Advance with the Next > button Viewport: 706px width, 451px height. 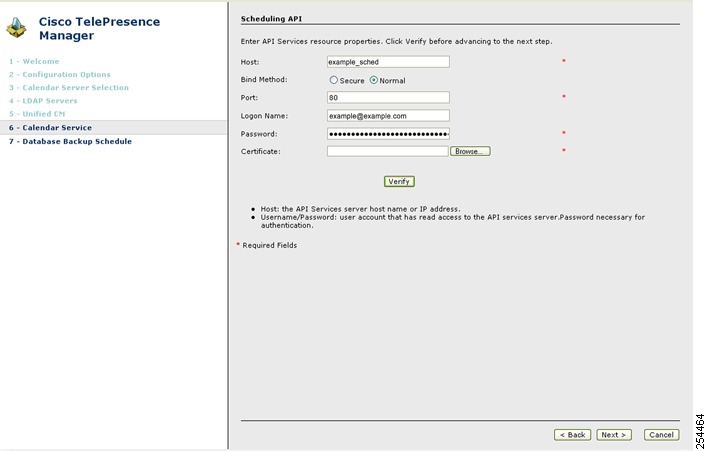point(614,435)
